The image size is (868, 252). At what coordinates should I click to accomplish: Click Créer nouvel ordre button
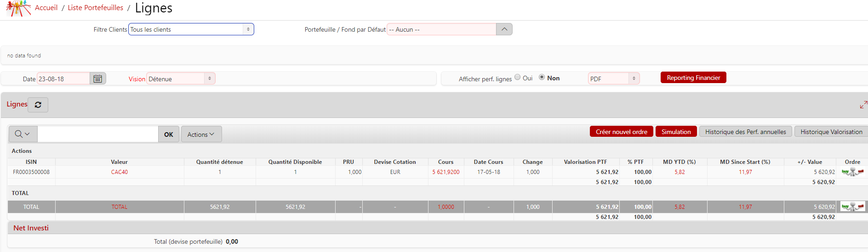click(621, 132)
